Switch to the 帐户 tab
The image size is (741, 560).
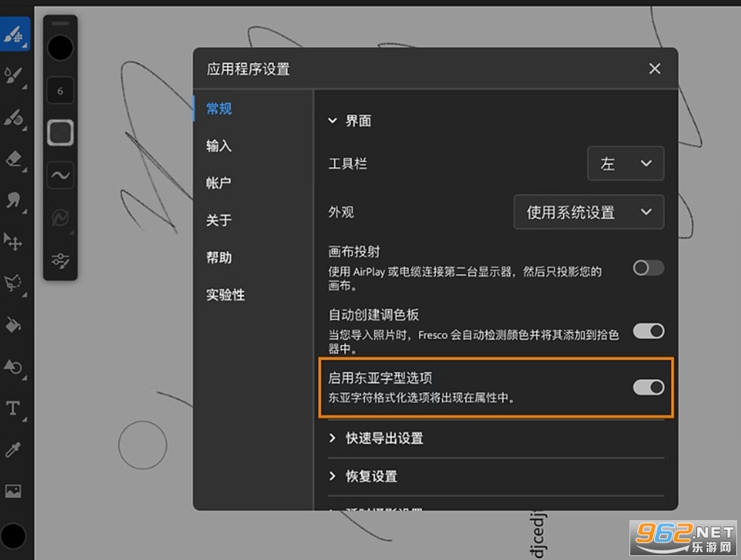219,183
